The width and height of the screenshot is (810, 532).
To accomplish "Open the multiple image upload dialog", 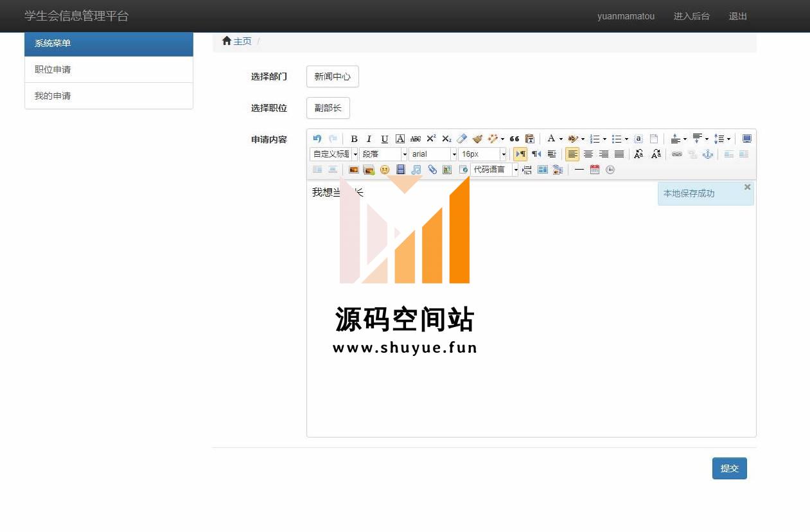I will click(x=369, y=170).
